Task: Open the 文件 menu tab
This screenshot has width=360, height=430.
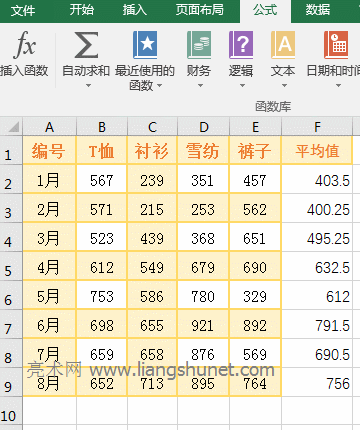Action: click(22, 11)
